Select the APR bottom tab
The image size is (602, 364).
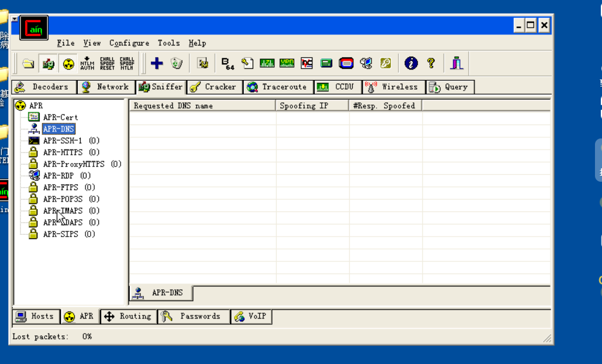coord(80,317)
